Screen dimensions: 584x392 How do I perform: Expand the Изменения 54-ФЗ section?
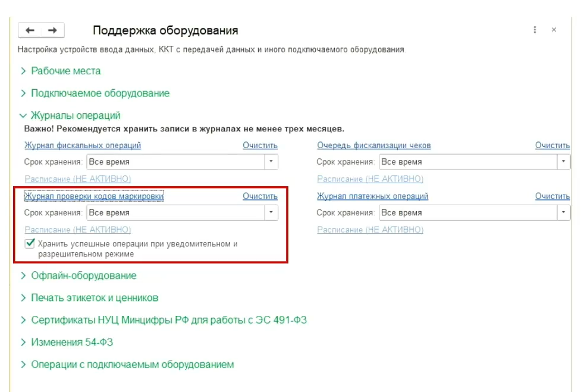click(x=71, y=342)
